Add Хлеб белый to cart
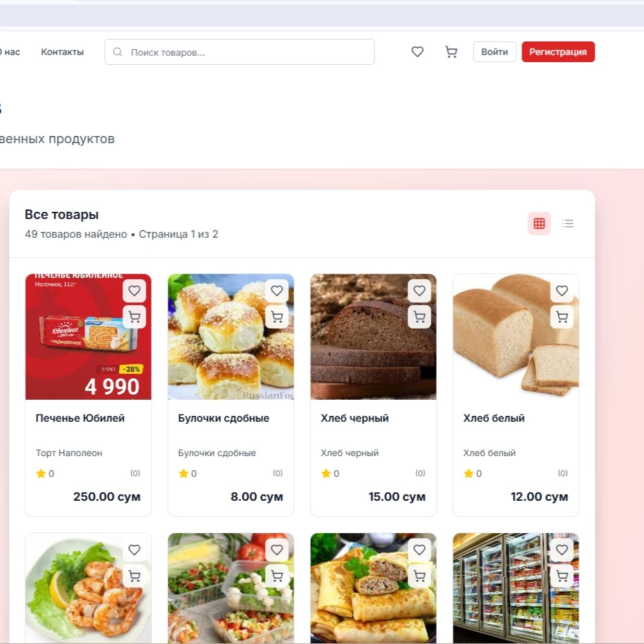The image size is (644, 644). (562, 317)
